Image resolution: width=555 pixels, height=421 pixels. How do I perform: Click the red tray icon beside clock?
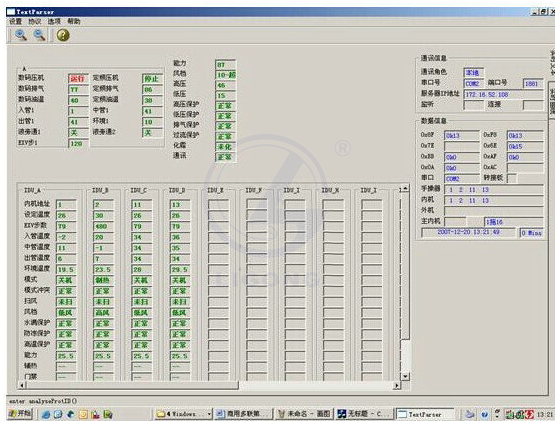[x=530, y=414]
